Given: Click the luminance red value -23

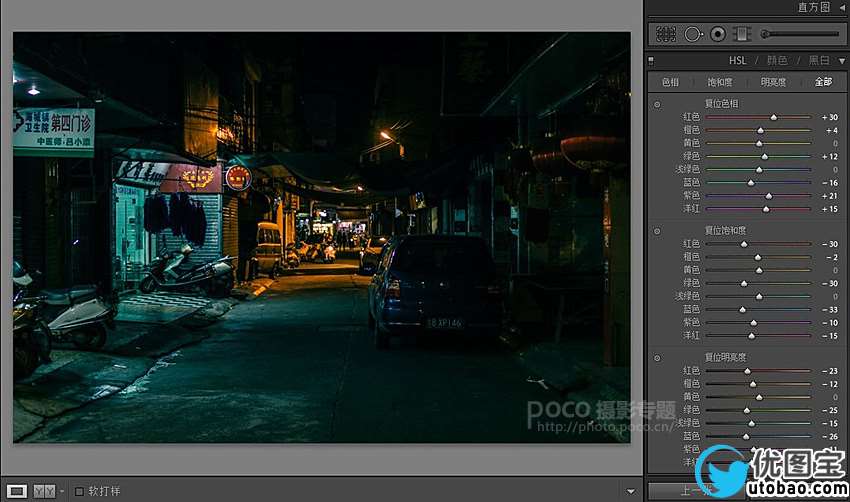Looking at the screenshot, I should [x=830, y=371].
